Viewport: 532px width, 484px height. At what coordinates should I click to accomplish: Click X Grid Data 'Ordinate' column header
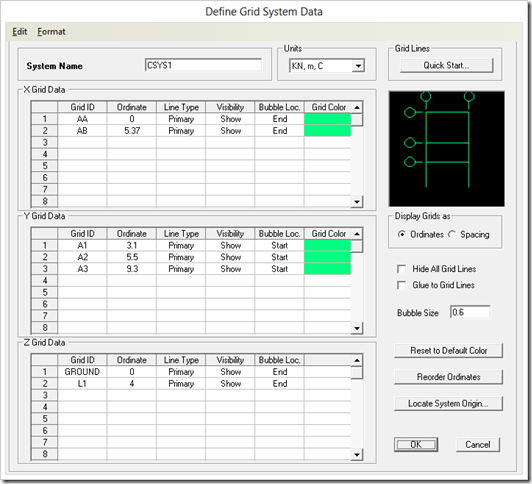(132, 107)
